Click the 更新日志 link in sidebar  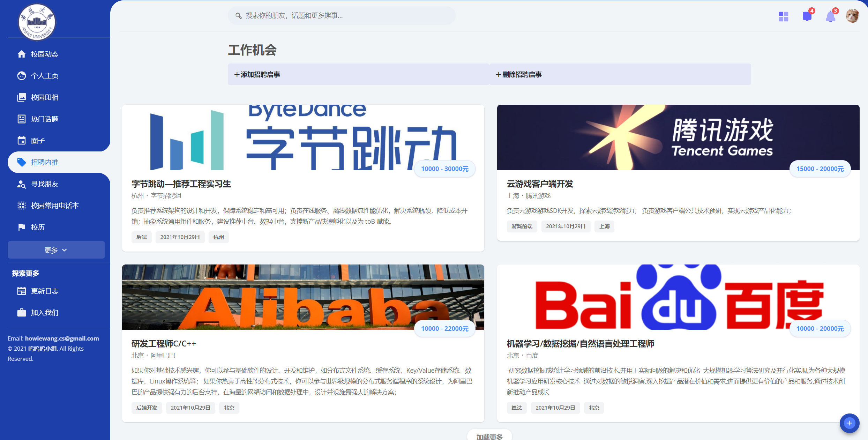(45, 291)
